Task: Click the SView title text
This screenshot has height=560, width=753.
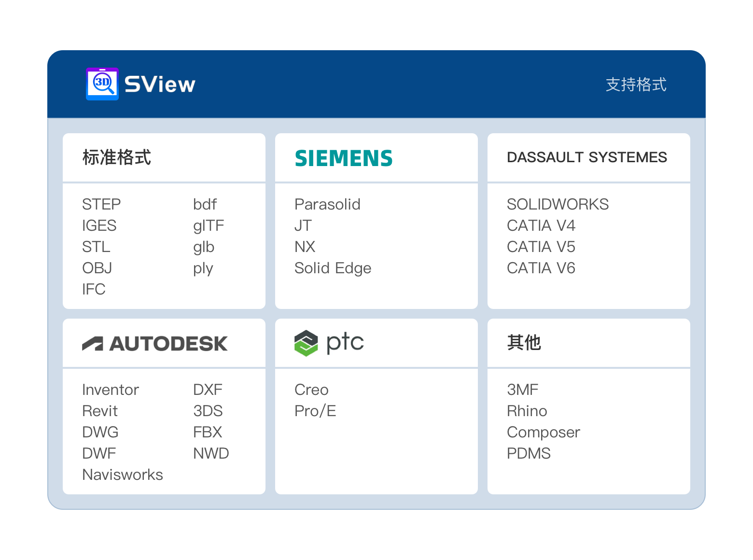Action: coord(160,84)
